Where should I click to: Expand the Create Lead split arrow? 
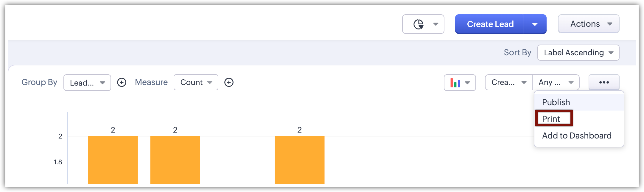click(x=535, y=24)
